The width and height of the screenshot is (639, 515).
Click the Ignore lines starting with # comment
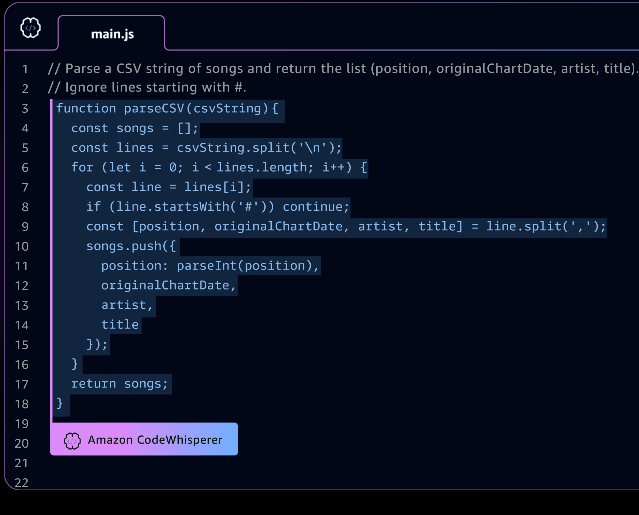tap(147, 88)
